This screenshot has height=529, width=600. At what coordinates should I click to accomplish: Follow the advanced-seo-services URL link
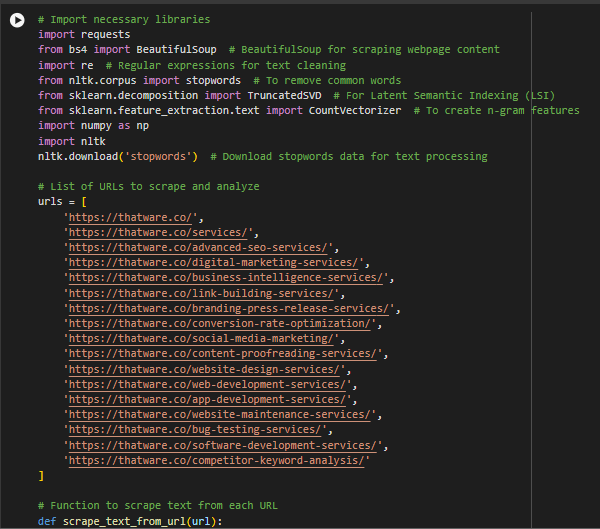(x=198, y=247)
